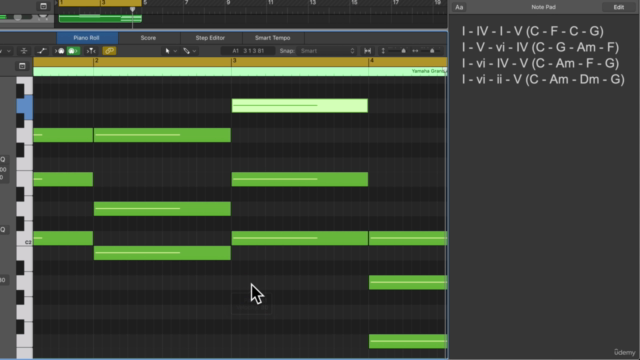Switch to the Piano Roll tab

pyautogui.click(x=86, y=38)
